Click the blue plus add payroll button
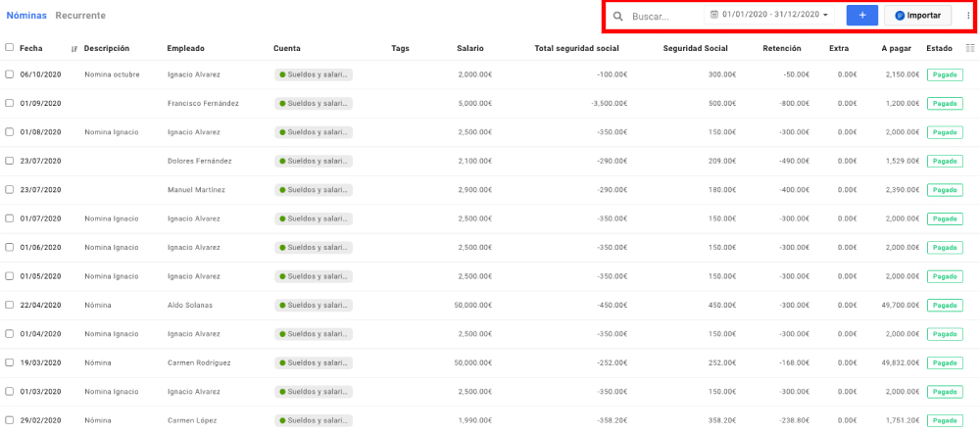980x433 pixels. 861,16
